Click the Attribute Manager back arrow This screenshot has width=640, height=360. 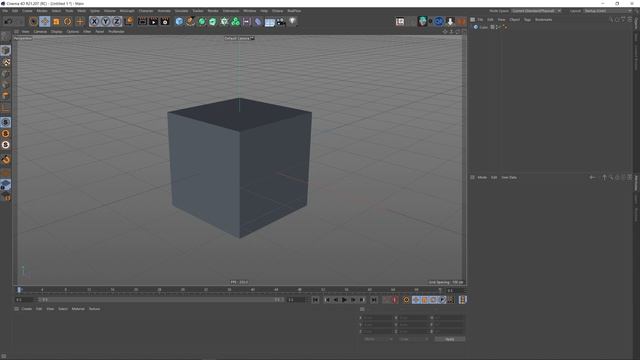[592, 178]
